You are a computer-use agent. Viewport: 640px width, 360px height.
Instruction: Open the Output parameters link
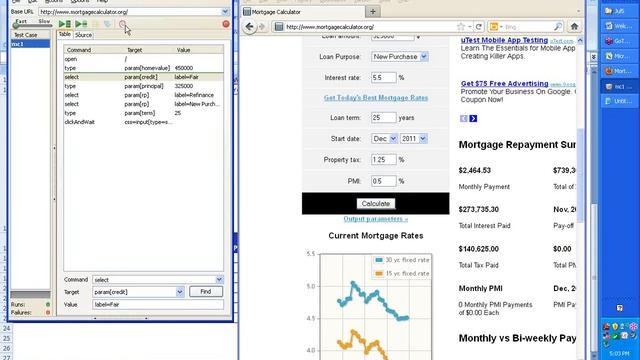pos(376,219)
